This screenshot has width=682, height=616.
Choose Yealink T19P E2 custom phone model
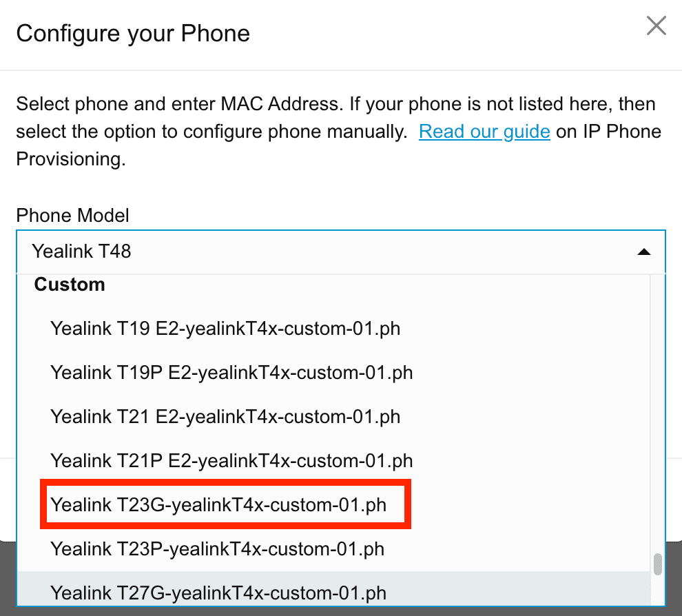click(x=230, y=373)
